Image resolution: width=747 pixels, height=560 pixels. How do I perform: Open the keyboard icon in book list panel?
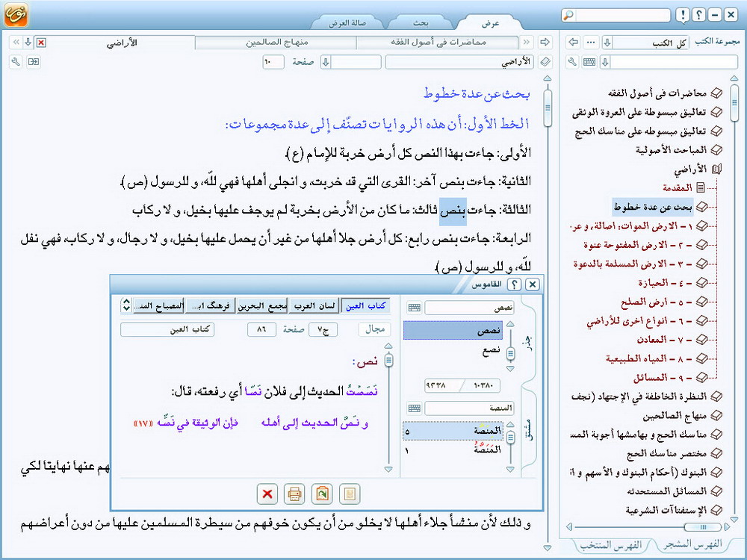(x=589, y=62)
